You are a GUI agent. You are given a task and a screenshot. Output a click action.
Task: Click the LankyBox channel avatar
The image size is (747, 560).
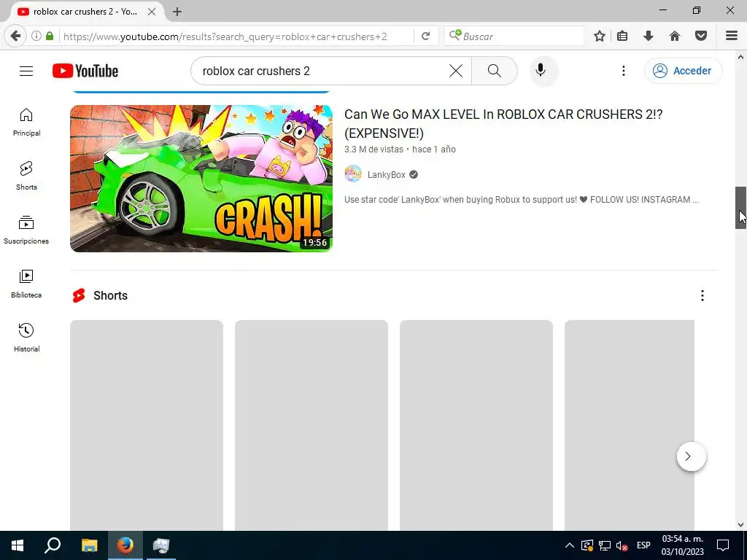[x=354, y=174]
